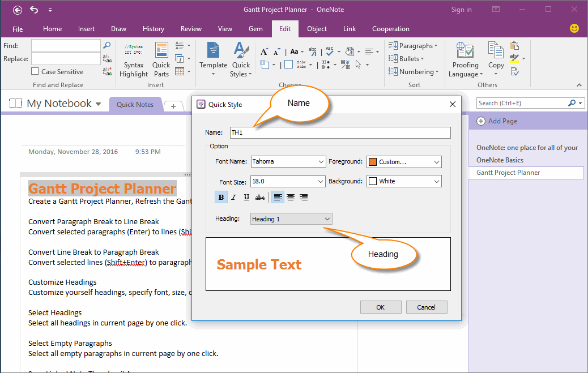The image size is (588, 373).
Task: Click the Replace All icon under Replace
Action: coord(107,71)
